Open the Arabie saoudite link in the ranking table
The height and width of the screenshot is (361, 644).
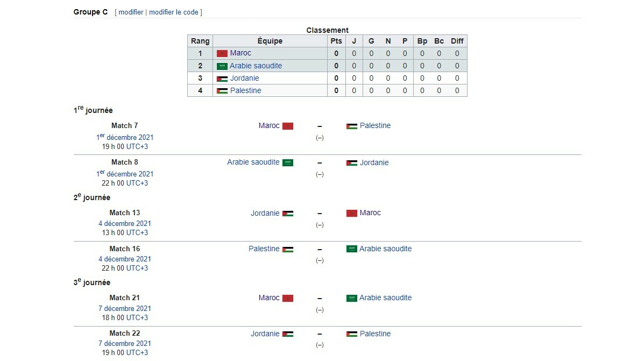(256, 66)
